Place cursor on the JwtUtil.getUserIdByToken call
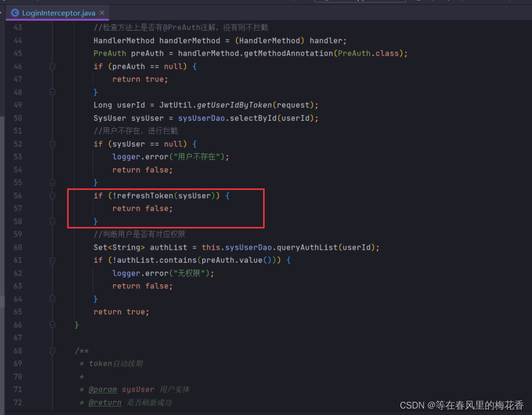 pos(232,105)
